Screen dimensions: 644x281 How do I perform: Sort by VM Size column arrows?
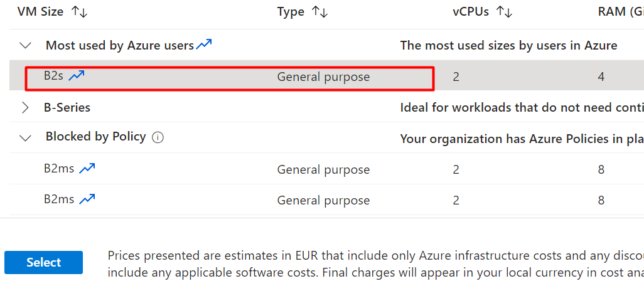80,12
